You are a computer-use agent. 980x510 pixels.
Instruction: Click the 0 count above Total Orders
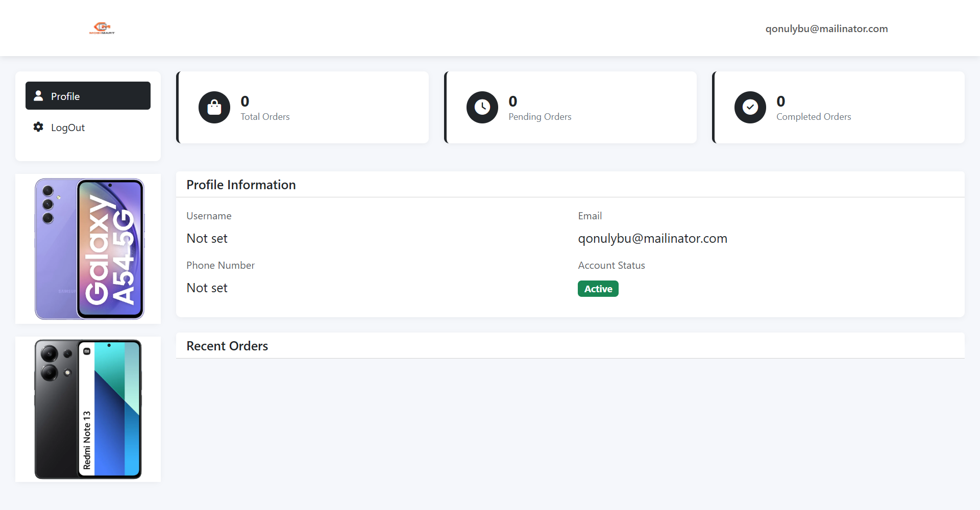[245, 101]
